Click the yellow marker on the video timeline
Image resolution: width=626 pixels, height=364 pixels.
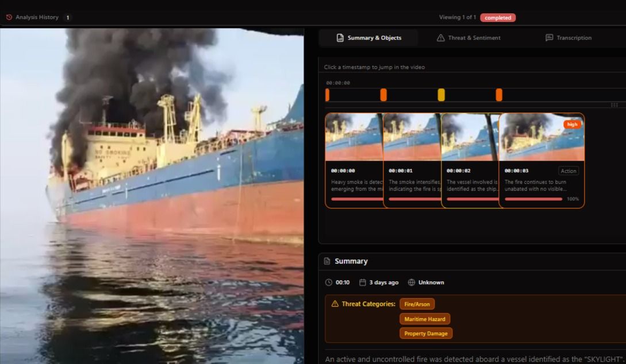click(x=441, y=93)
